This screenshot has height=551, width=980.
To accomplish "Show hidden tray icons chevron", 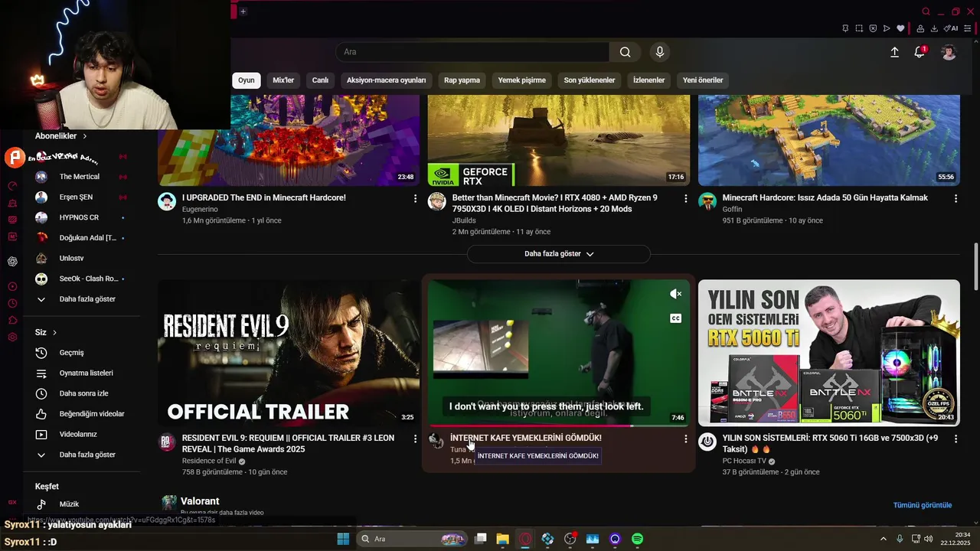I will coord(883,539).
